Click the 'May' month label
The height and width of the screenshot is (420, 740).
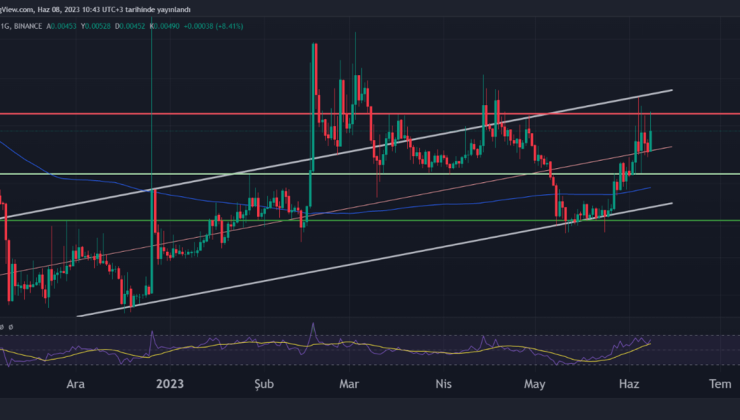[535, 385]
